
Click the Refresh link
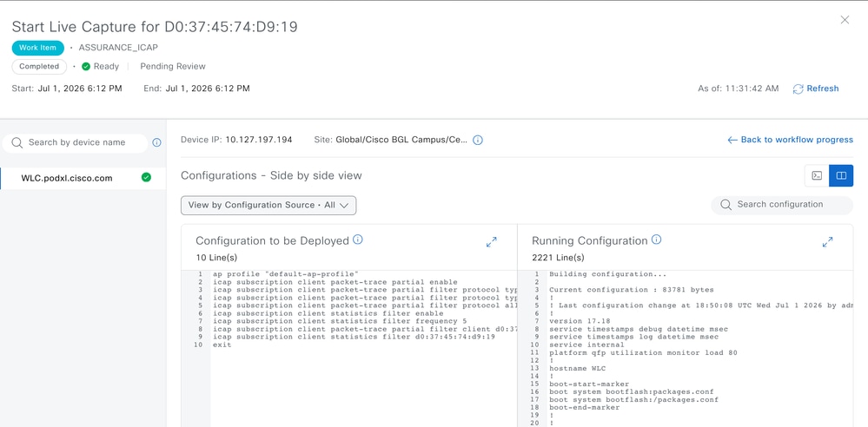(x=823, y=89)
